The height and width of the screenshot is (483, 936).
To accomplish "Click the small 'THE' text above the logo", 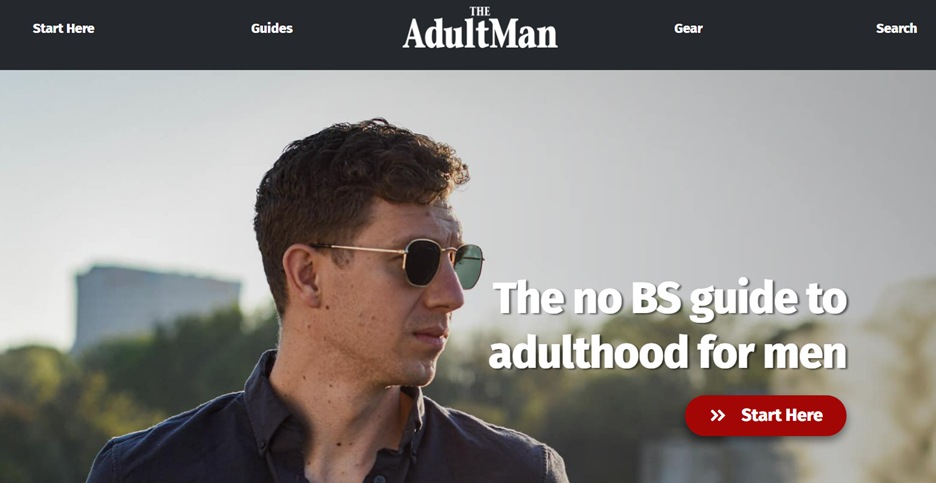I will point(480,11).
